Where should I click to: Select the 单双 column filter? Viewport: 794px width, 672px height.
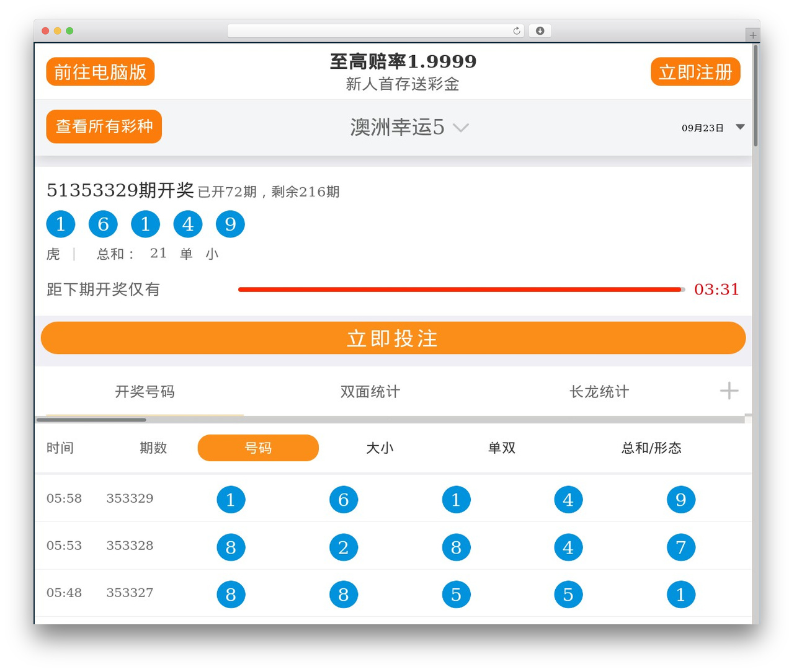(x=502, y=448)
